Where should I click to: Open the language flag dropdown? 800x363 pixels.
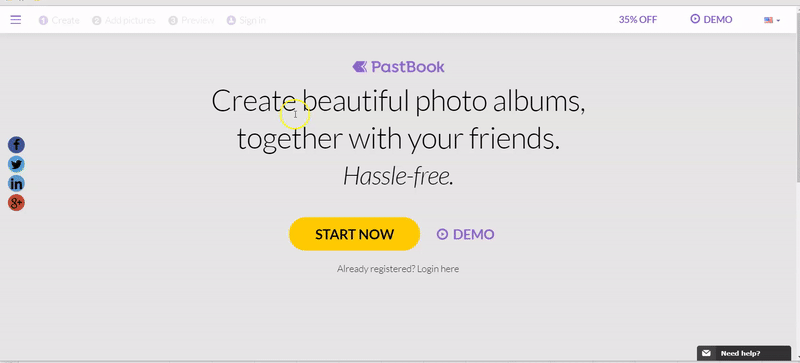tap(772, 20)
